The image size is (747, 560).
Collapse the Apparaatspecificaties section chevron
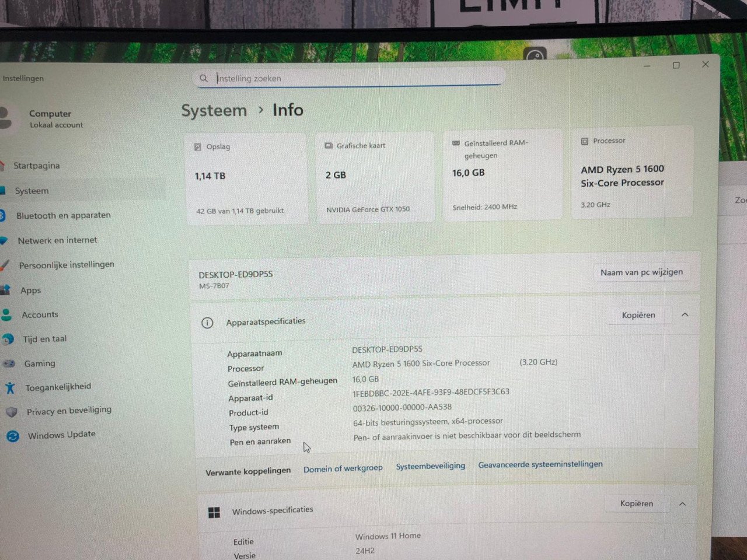(685, 314)
